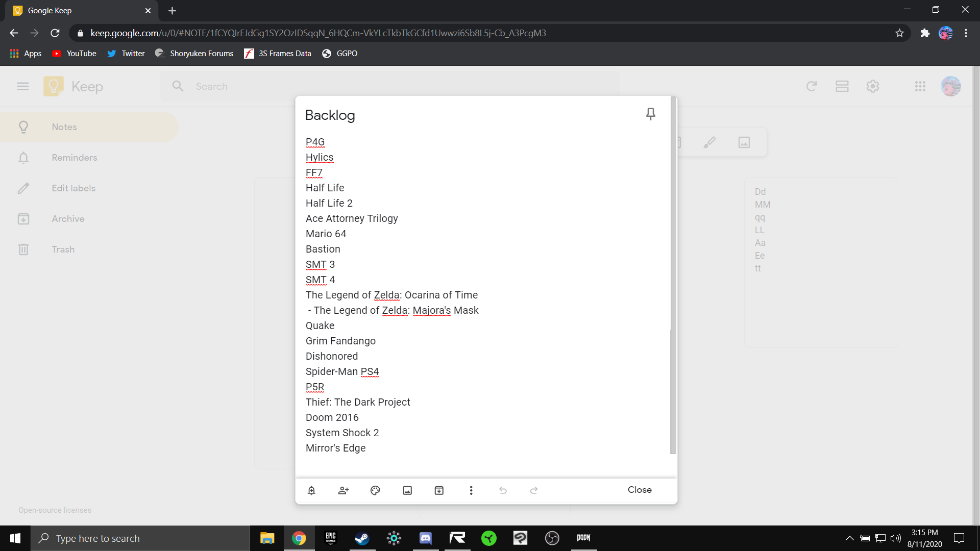The width and height of the screenshot is (980, 551).
Task: Click the 'Doom 2016' line
Action: coord(332,417)
